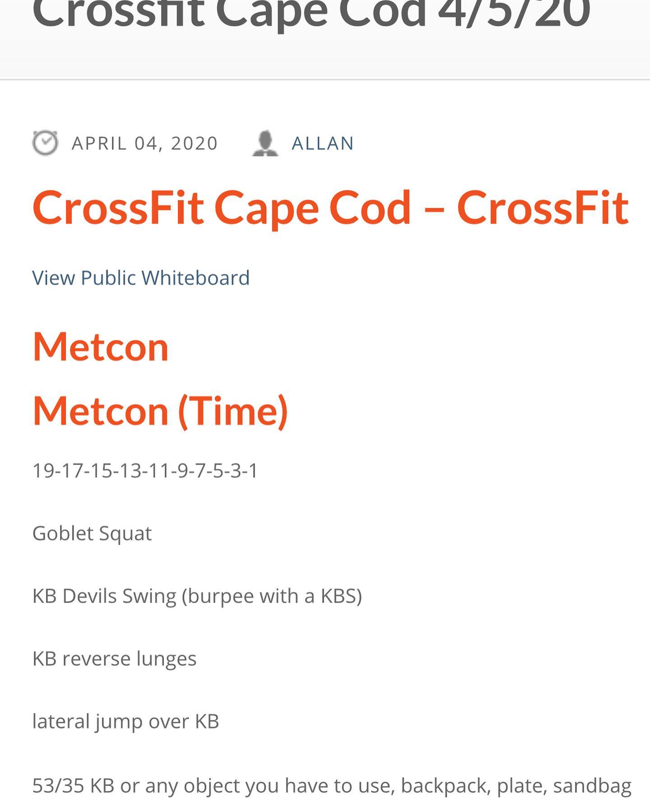Click the author person icon
Screen dimensions: 650x812
pyautogui.click(x=265, y=143)
